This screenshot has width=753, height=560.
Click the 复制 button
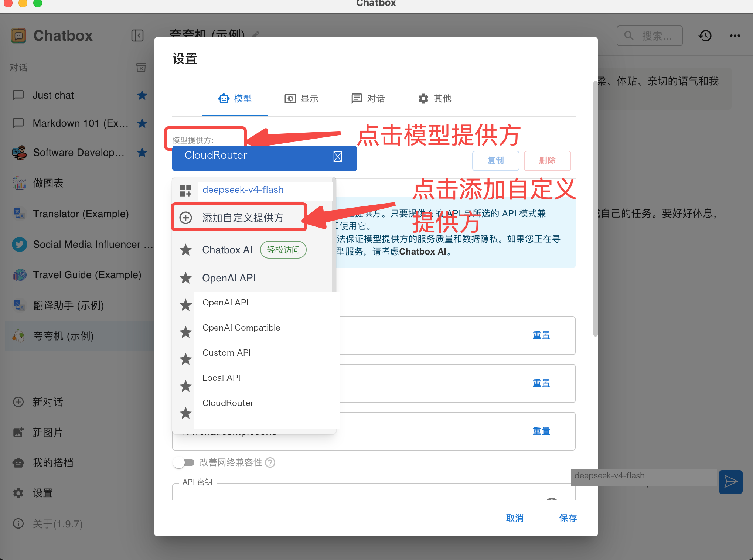coord(495,160)
